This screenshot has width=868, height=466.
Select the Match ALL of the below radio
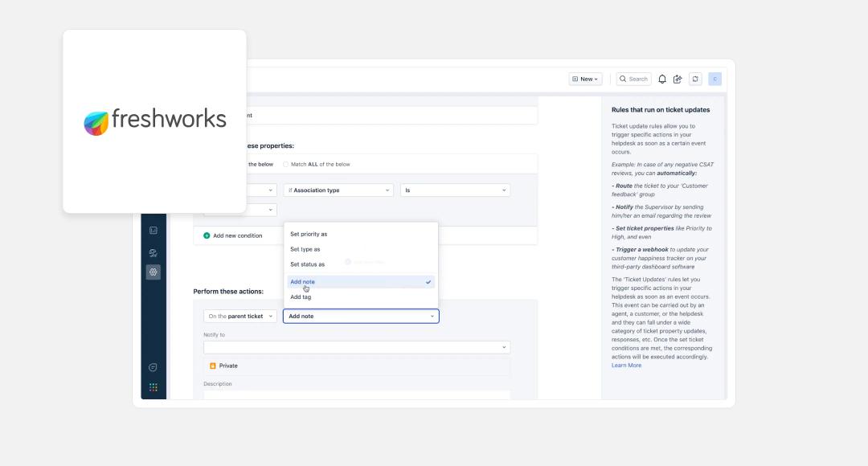pyautogui.click(x=285, y=163)
